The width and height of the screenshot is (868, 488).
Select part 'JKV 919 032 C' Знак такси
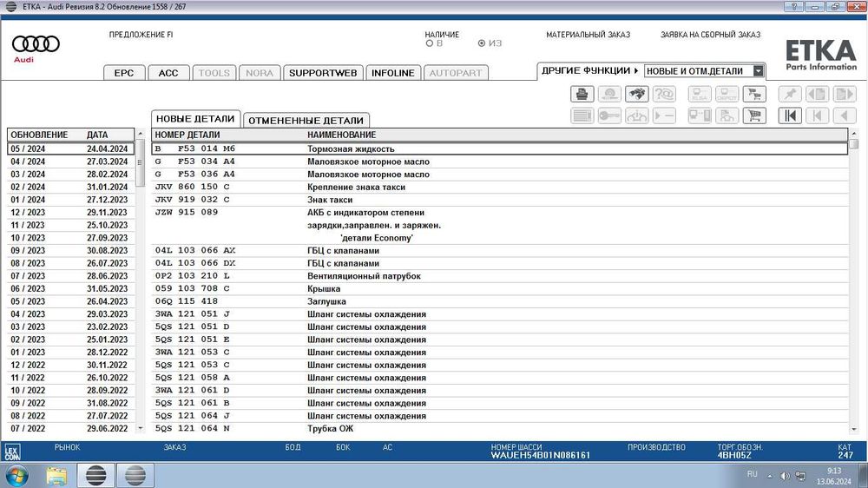click(x=500, y=200)
